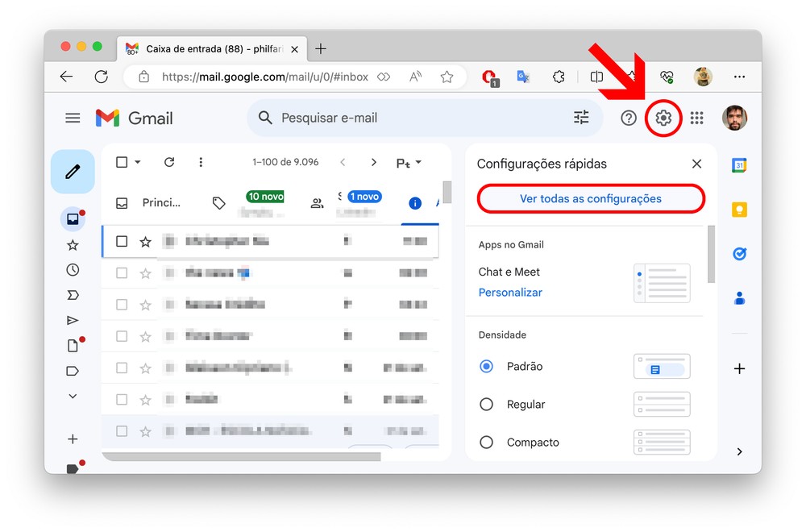Select the Regular density option
The height and width of the screenshot is (532, 806).
pyautogui.click(x=486, y=405)
